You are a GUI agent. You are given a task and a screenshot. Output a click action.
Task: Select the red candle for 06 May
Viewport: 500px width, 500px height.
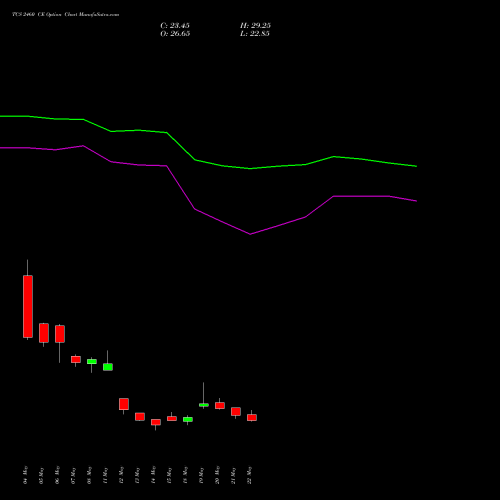[60, 334]
